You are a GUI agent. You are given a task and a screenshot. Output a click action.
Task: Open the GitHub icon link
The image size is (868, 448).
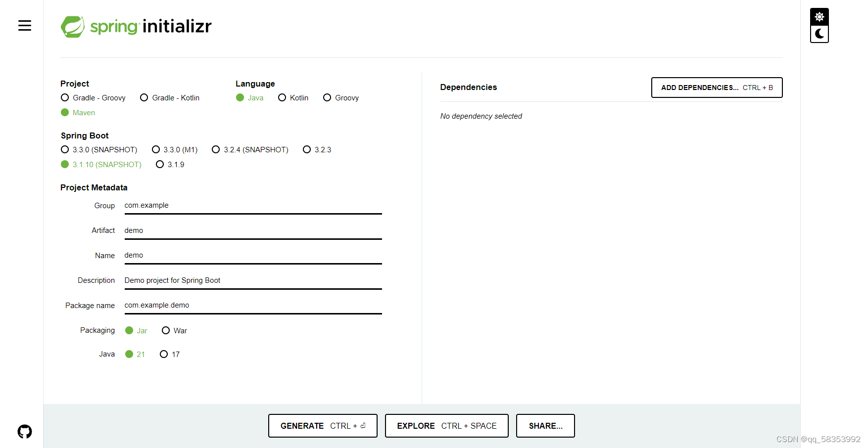click(x=25, y=432)
